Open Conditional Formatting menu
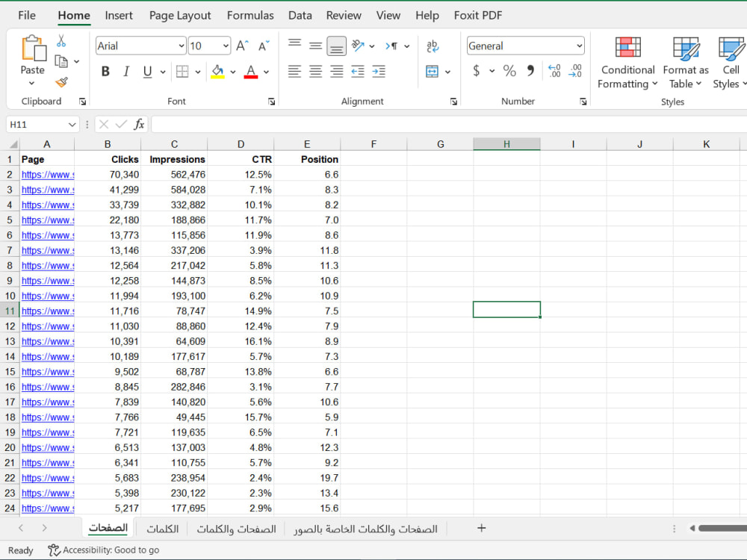The width and height of the screenshot is (747, 560). pyautogui.click(x=627, y=63)
